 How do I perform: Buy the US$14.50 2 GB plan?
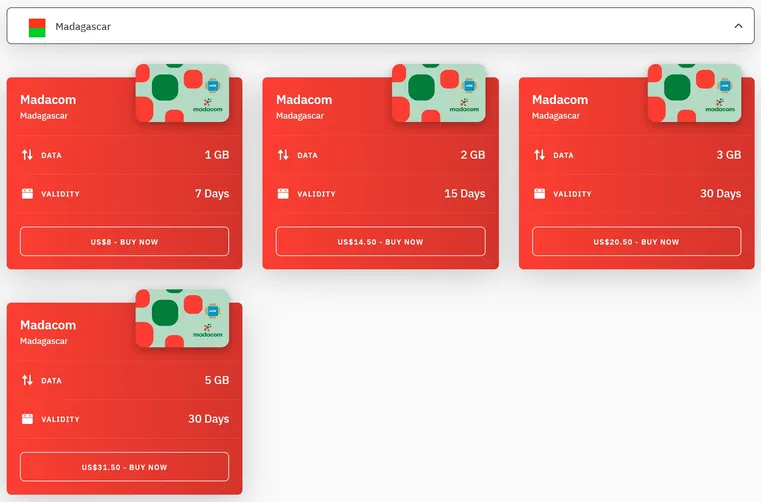(380, 241)
